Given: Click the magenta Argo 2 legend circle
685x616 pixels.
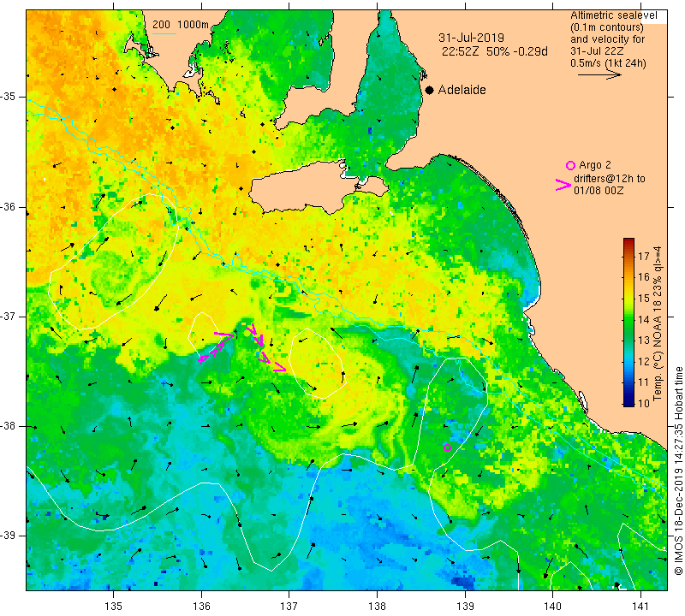Looking at the screenshot, I should tap(570, 165).
